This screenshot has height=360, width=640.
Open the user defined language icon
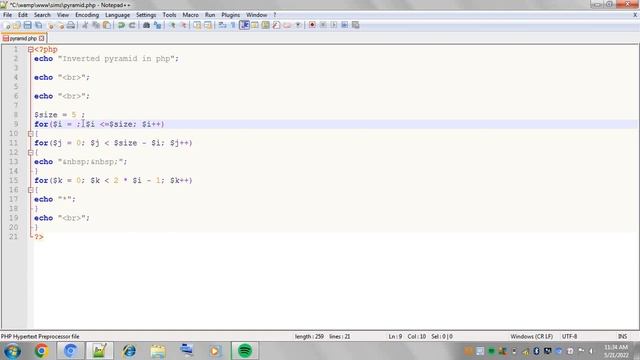pyautogui.click(x=255, y=25)
